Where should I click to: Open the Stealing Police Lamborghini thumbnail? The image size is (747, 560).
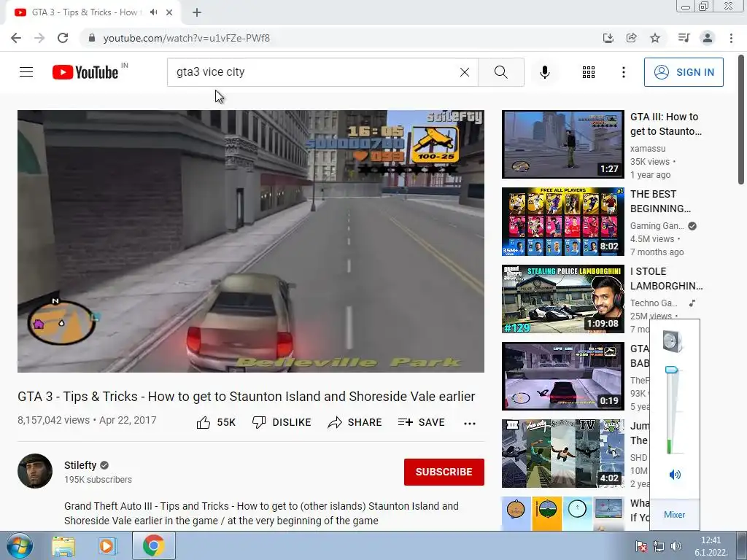coord(562,299)
